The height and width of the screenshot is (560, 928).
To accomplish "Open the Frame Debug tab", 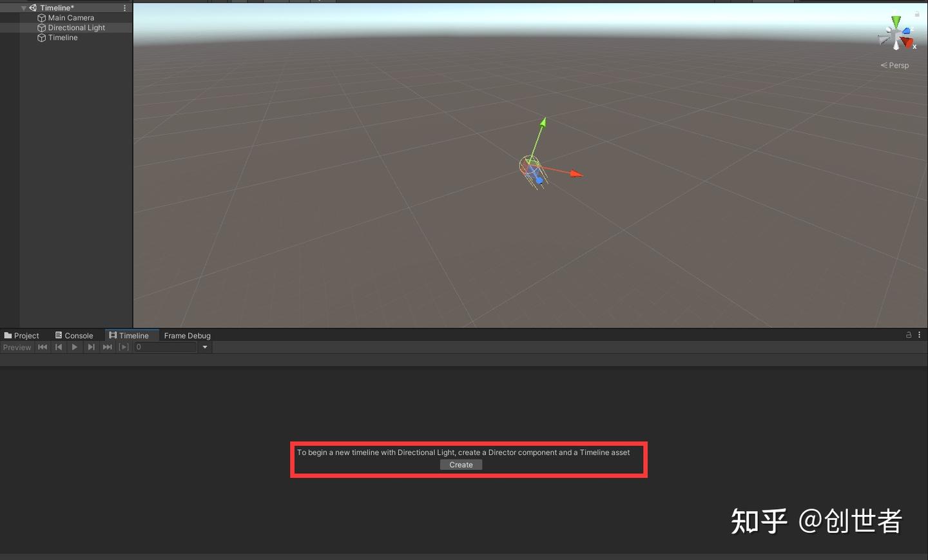I will [x=187, y=335].
